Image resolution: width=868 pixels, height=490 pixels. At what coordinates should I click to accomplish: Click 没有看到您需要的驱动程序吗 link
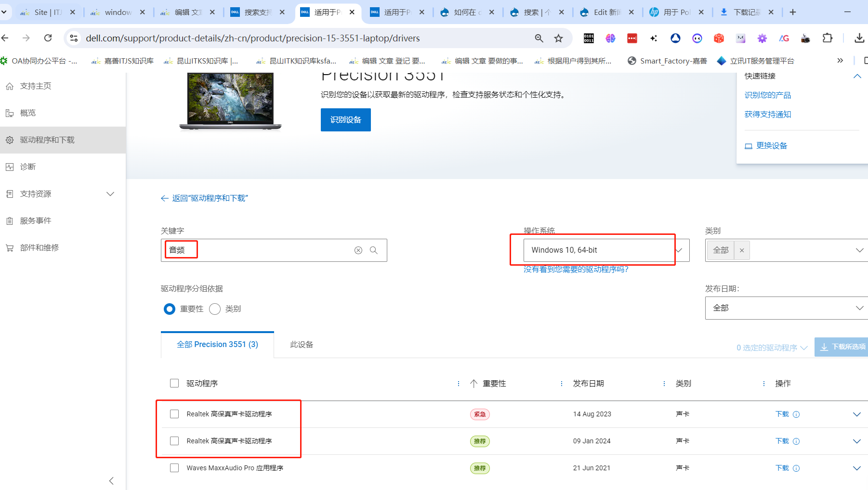[x=576, y=270]
